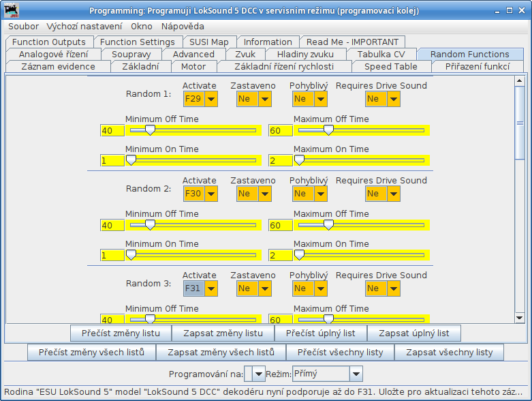Select the Function Outputs tab

click(49, 42)
